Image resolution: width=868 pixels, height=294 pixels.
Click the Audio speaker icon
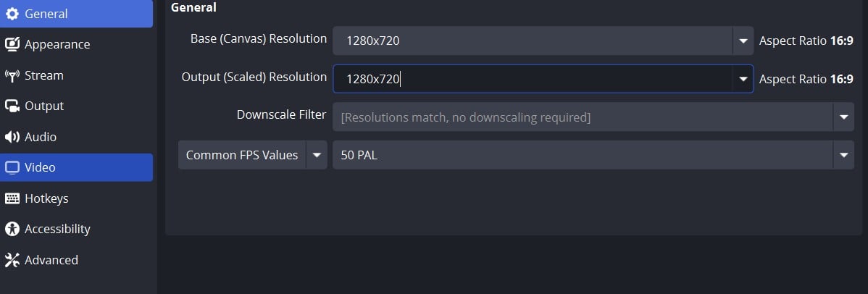click(x=12, y=137)
